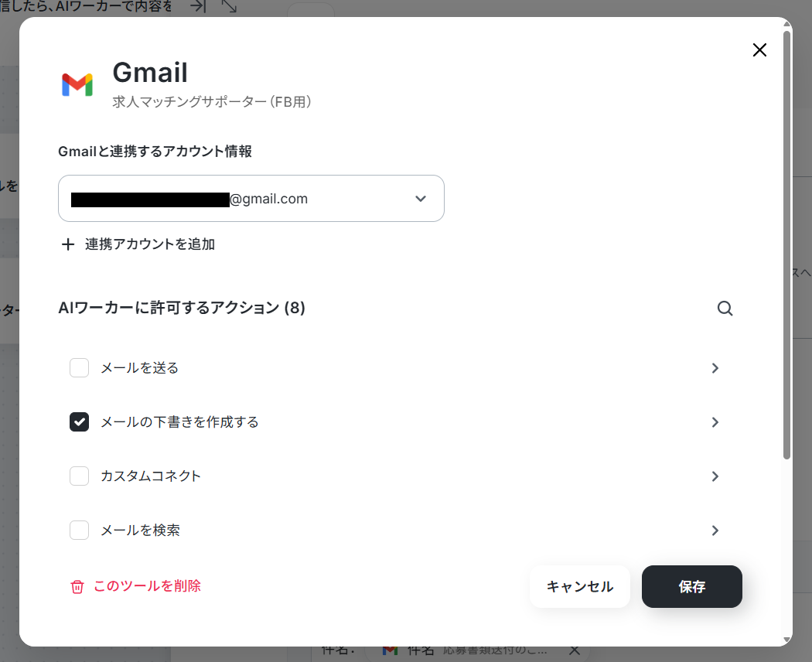This screenshot has height=662, width=812.
Task: Click the collapse-panel arrow icon in background window
Action: point(198,6)
